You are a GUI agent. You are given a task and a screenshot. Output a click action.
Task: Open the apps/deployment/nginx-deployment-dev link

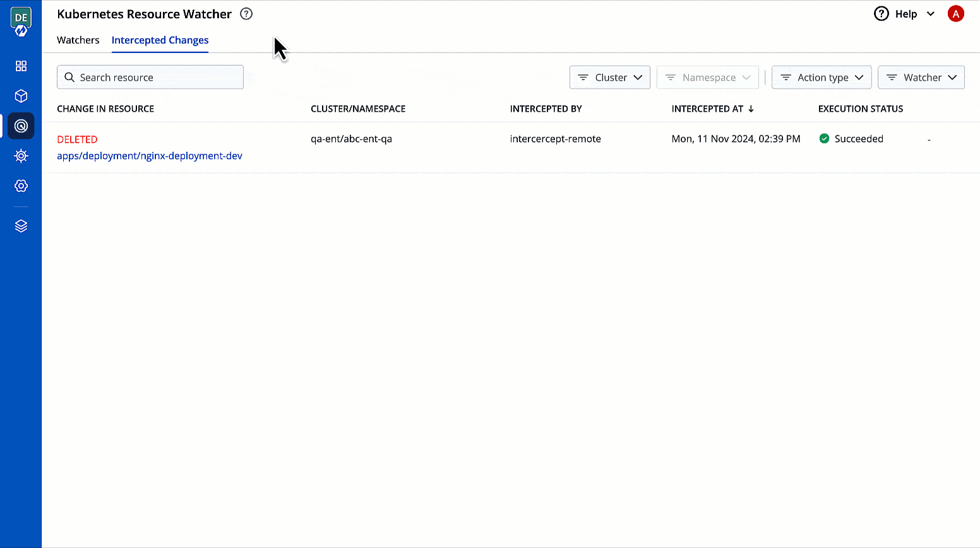click(150, 156)
